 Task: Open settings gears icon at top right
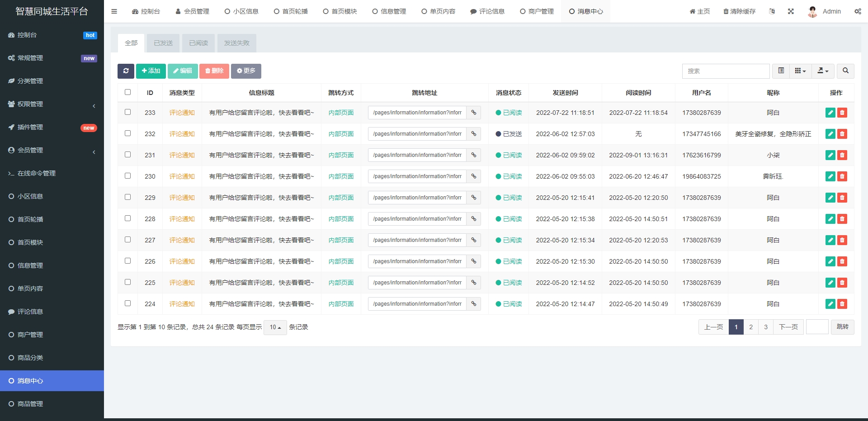coord(858,11)
